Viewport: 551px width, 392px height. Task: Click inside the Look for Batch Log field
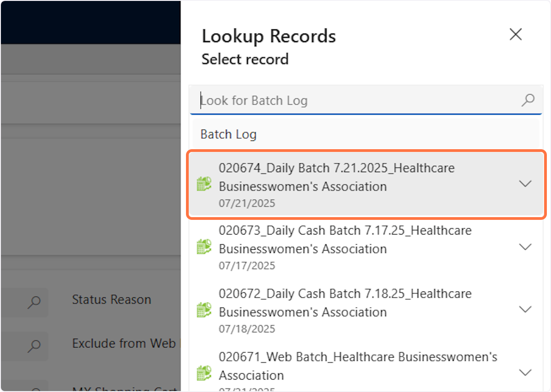pyautogui.click(x=321, y=100)
